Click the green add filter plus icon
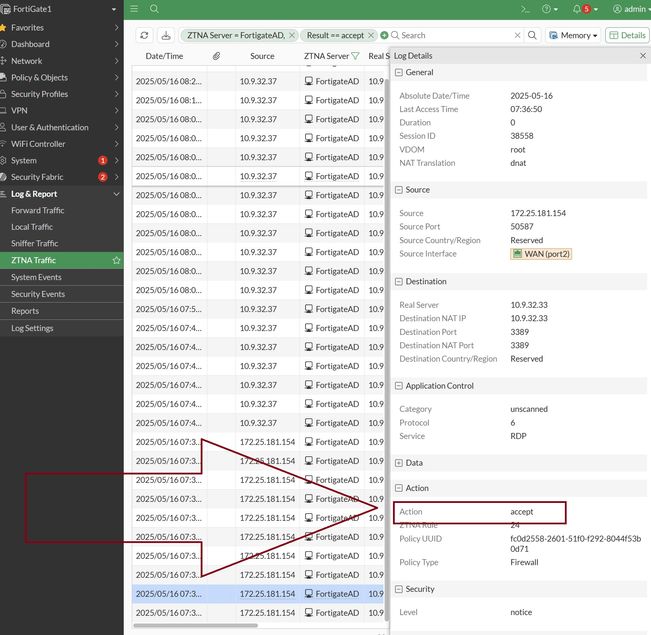 coord(384,35)
